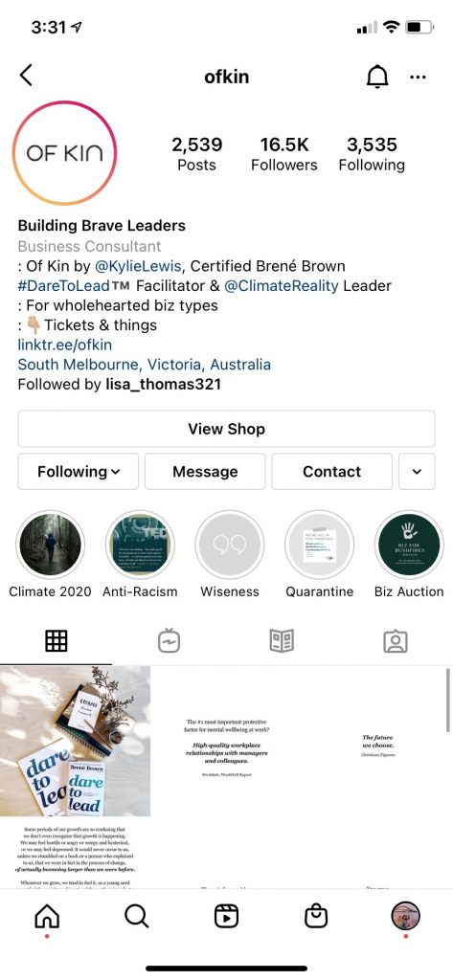Viewport: 453px width, 980px height.
Task: Open own profile avatar in bottom bar
Action: (405, 916)
